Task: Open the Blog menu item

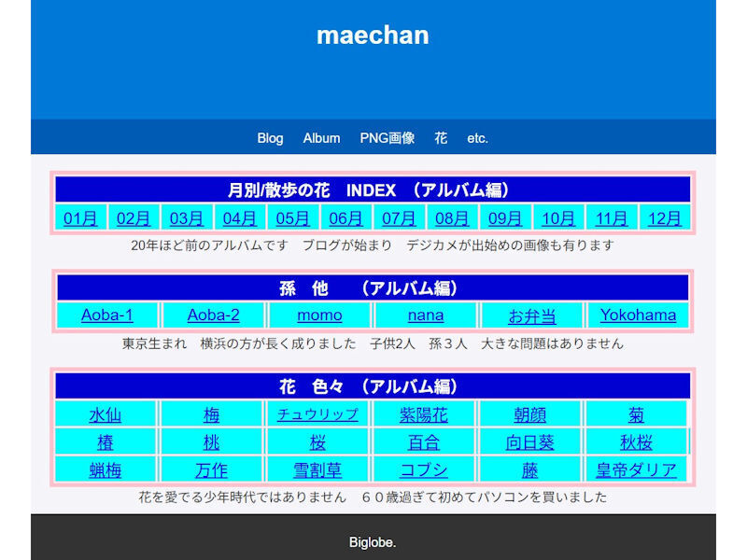Action: coord(270,137)
